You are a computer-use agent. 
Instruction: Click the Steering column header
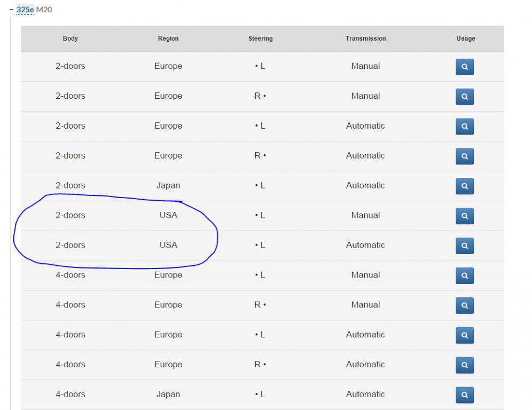pos(260,38)
